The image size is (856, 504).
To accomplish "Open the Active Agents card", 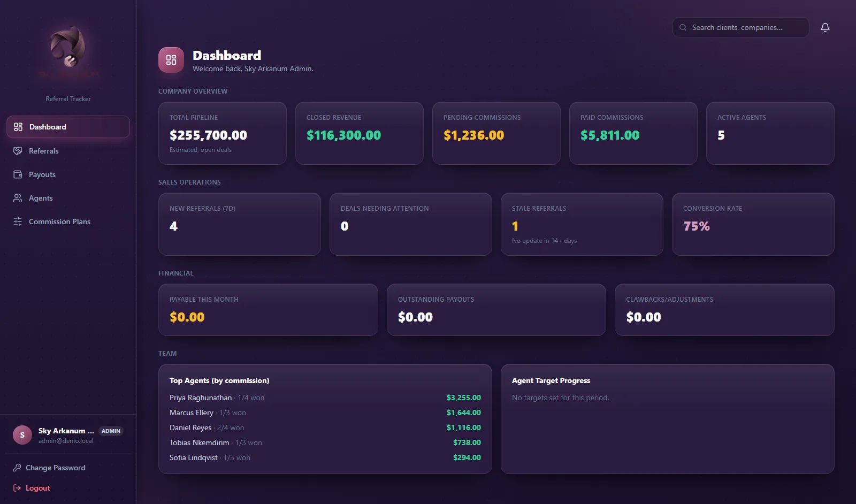I will point(770,133).
